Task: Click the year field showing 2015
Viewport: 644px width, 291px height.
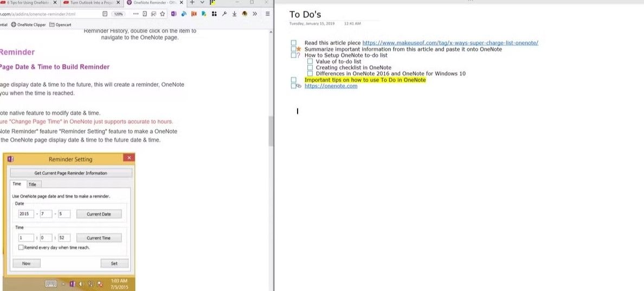Action: tap(26, 214)
